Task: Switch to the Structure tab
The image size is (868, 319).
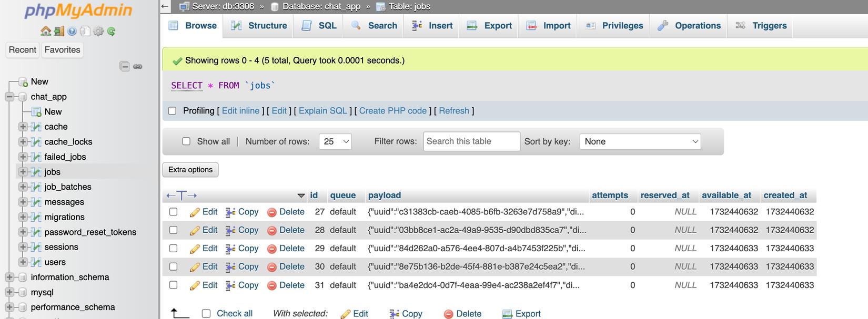Action: 259,26
